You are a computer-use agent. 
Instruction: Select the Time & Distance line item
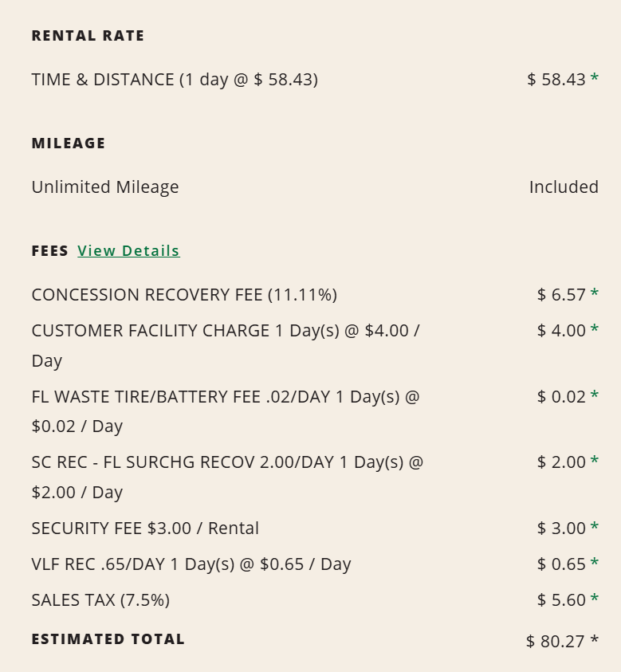click(x=175, y=80)
